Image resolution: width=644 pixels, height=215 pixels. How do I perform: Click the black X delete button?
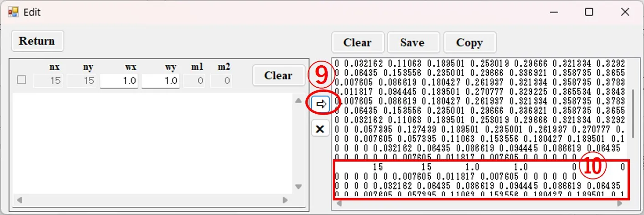[x=320, y=129]
